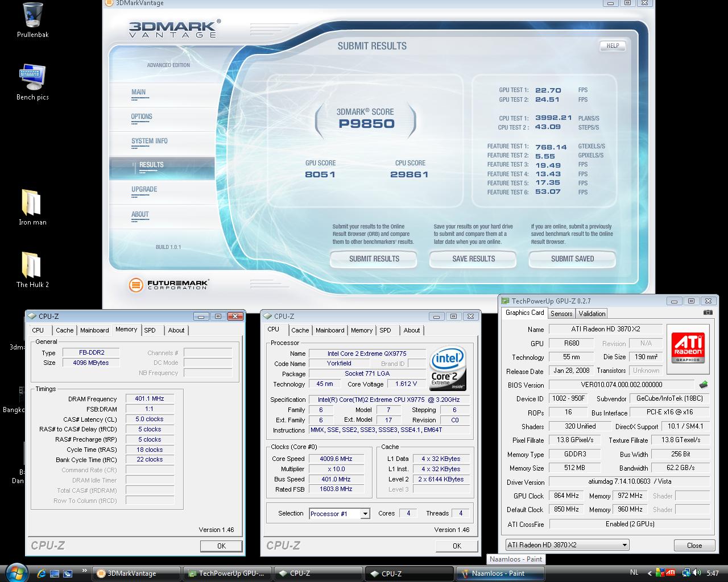Expand the quick launch chevron
728x582 pixels.
click(85, 570)
